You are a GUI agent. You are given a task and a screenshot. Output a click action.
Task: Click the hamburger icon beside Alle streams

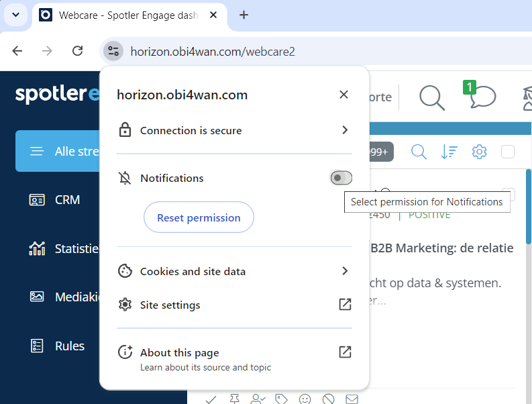point(37,152)
